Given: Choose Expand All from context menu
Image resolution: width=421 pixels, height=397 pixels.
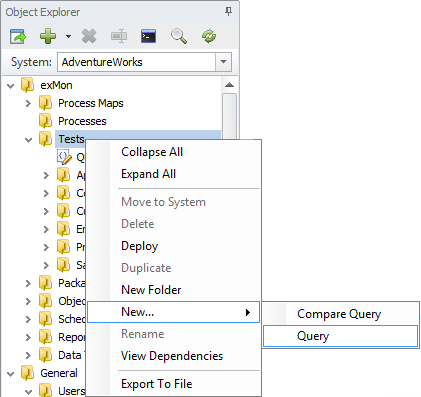Looking at the screenshot, I should click(149, 174).
